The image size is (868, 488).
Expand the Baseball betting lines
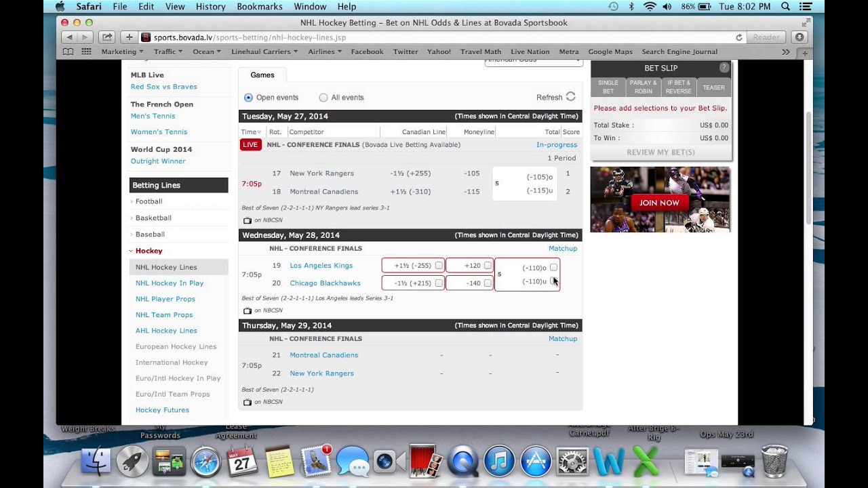(x=150, y=234)
